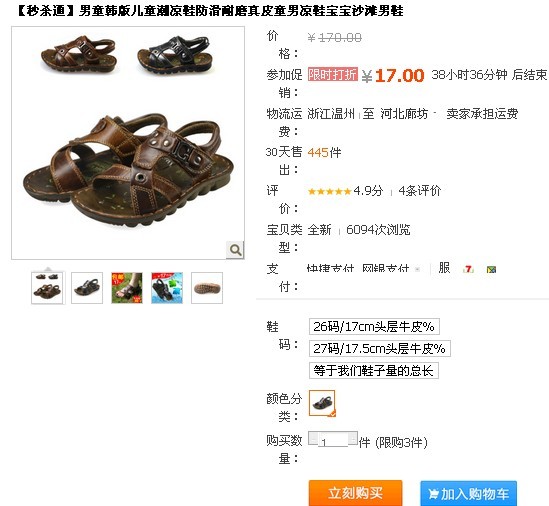549x506 pixels.
Task: View the blue background sandal thumbnail
Action: [167, 288]
